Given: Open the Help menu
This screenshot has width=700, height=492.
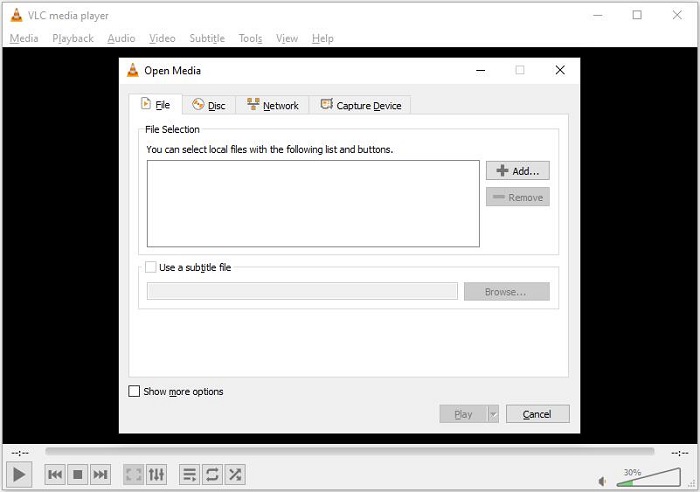Looking at the screenshot, I should (x=322, y=38).
